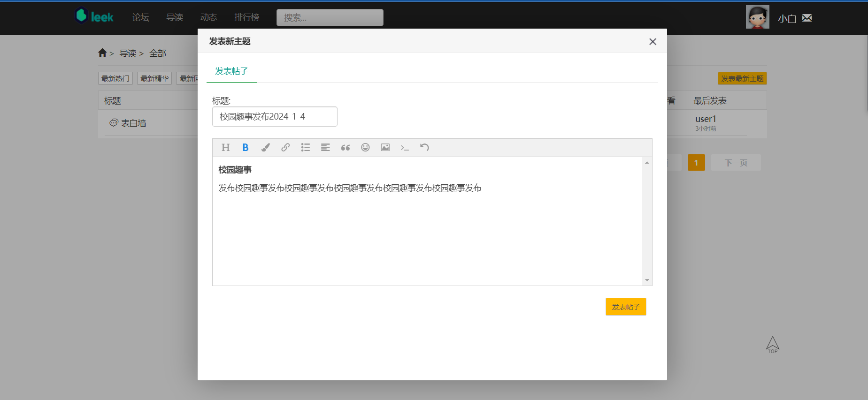Toggle bold formatting in editor
Viewport: 868px width, 400px height.
(x=245, y=148)
